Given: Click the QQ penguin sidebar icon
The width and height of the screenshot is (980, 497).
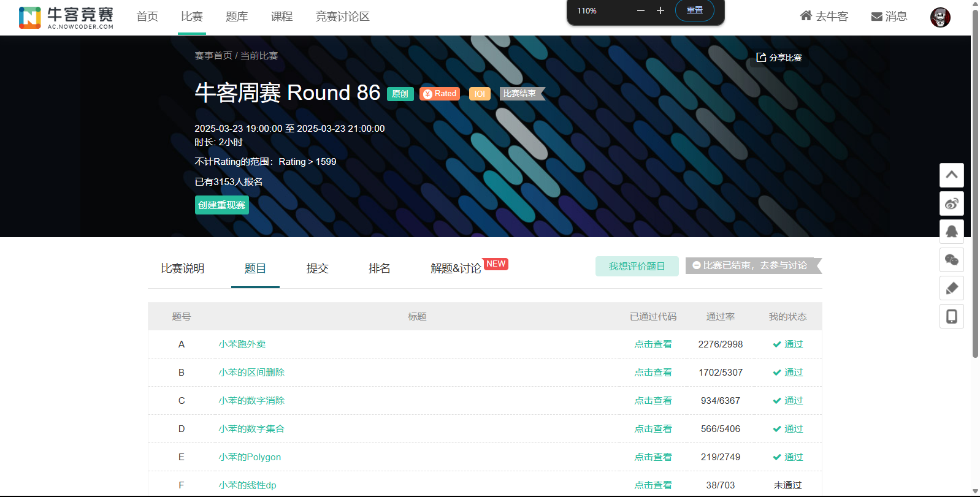Looking at the screenshot, I should click(952, 232).
